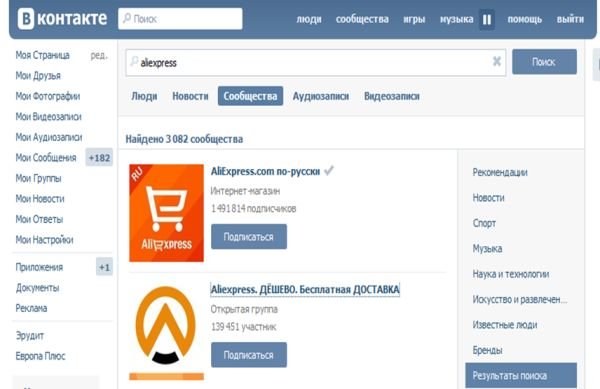
Task: Switch to Новости search tab
Action: coord(190,96)
